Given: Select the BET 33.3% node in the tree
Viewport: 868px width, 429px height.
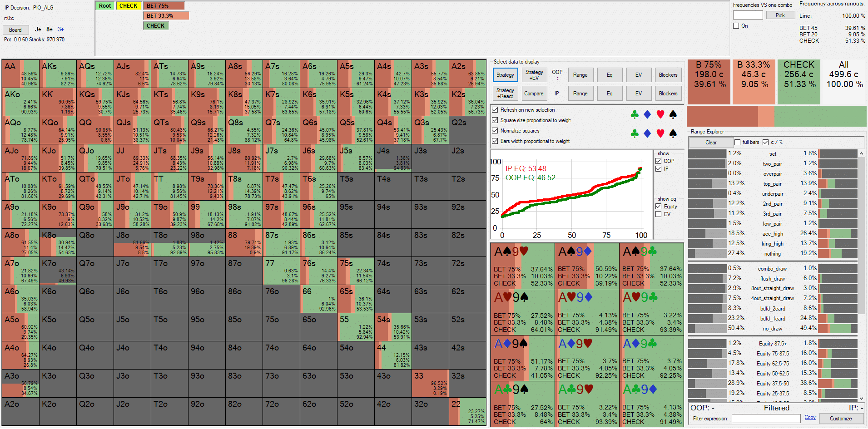Looking at the screenshot, I should click(x=166, y=16).
